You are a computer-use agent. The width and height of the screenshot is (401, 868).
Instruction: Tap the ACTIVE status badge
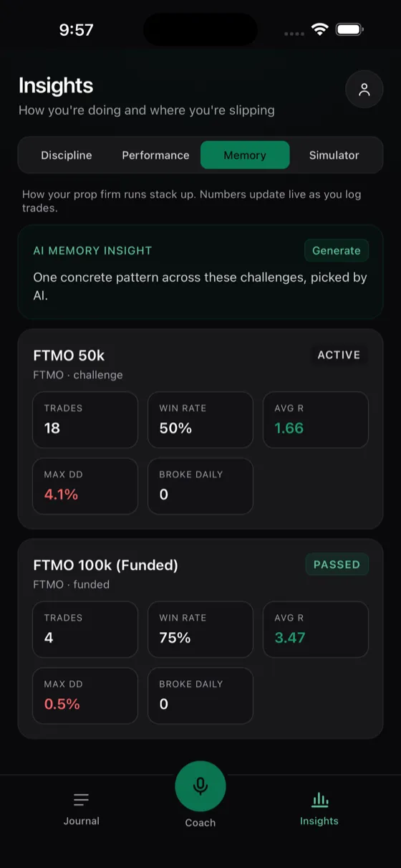point(339,355)
